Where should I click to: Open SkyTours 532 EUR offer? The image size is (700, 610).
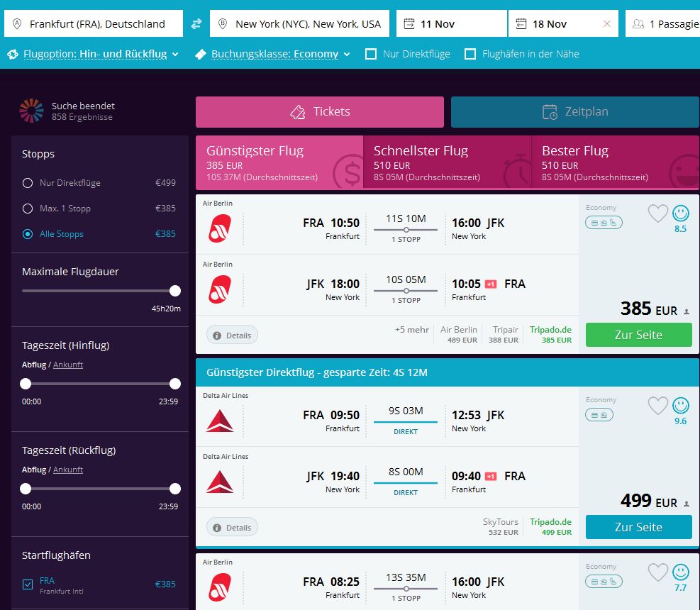[x=501, y=527]
